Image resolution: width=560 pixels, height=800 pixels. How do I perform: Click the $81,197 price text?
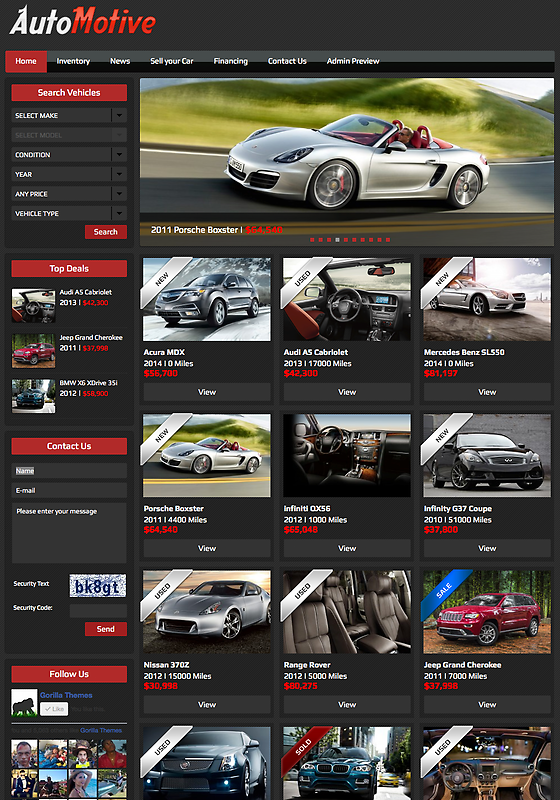click(x=441, y=373)
